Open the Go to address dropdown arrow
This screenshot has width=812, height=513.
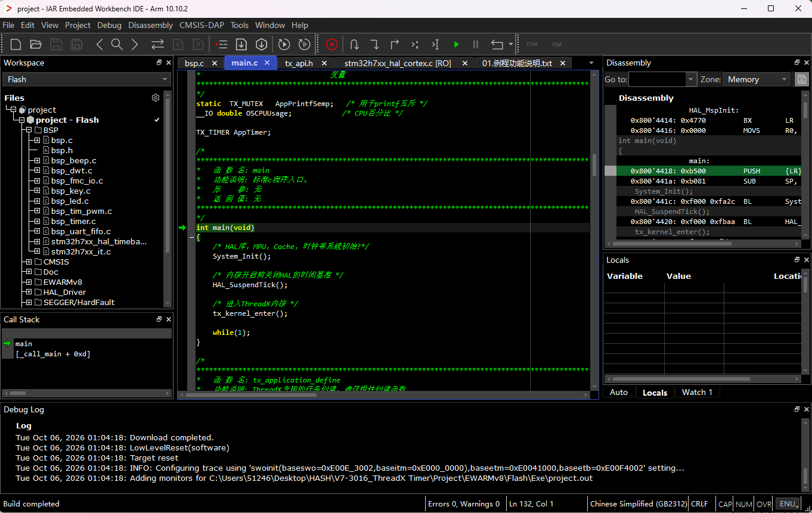point(691,79)
